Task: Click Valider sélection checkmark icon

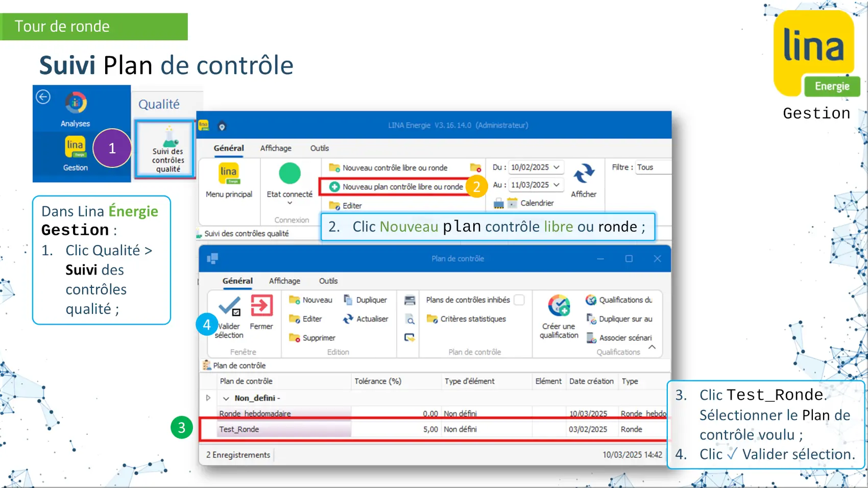Action: coord(229,307)
